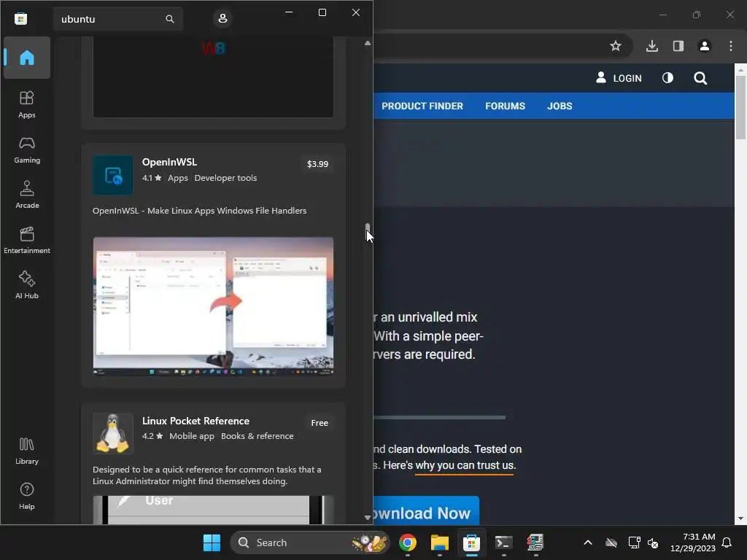747x560 pixels.
Task: Click Microsoft Store taskbar icon
Action: [471, 542]
